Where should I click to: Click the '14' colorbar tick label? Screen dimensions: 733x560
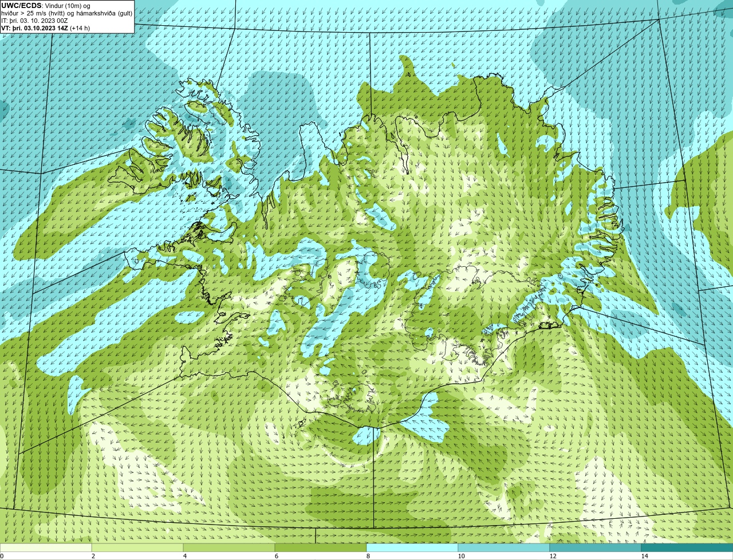pyautogui.click(x=644, y=556)
